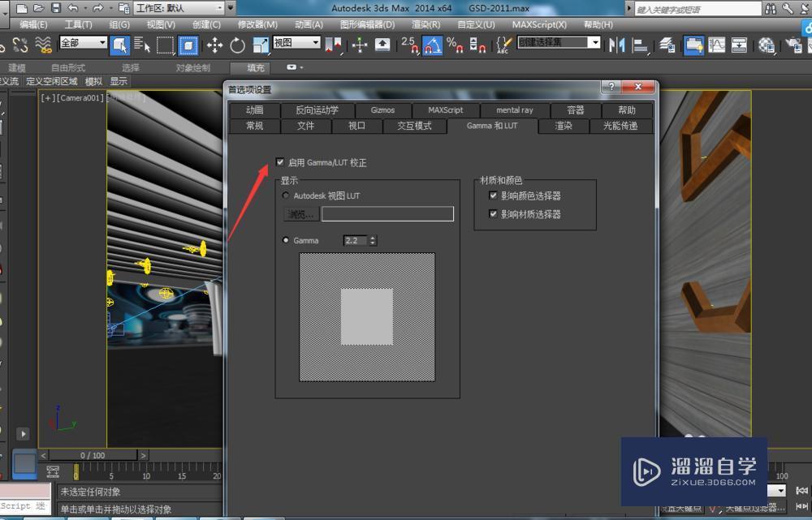Viewport: 812px width, 520px height.
Task: Step the time slider back with left arrow
Action: pos(44,455)
